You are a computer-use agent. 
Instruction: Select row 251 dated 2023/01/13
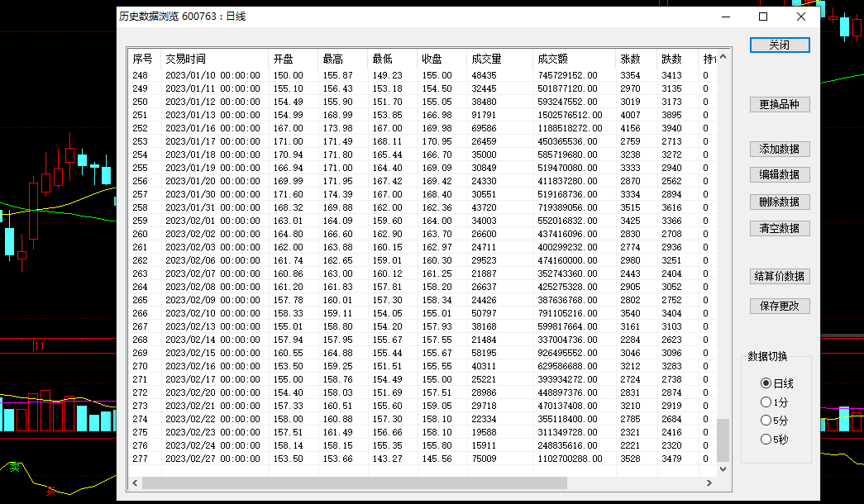click(422, 115)
